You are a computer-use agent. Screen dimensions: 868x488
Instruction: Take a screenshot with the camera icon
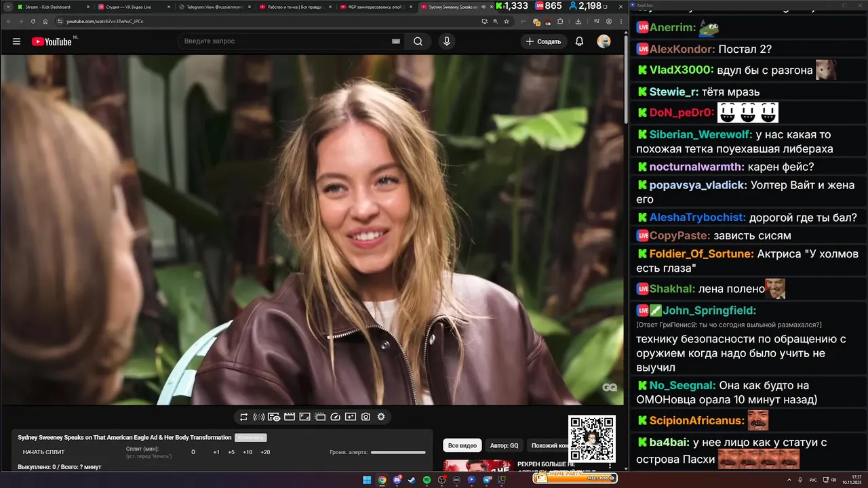tap(366, 417)
